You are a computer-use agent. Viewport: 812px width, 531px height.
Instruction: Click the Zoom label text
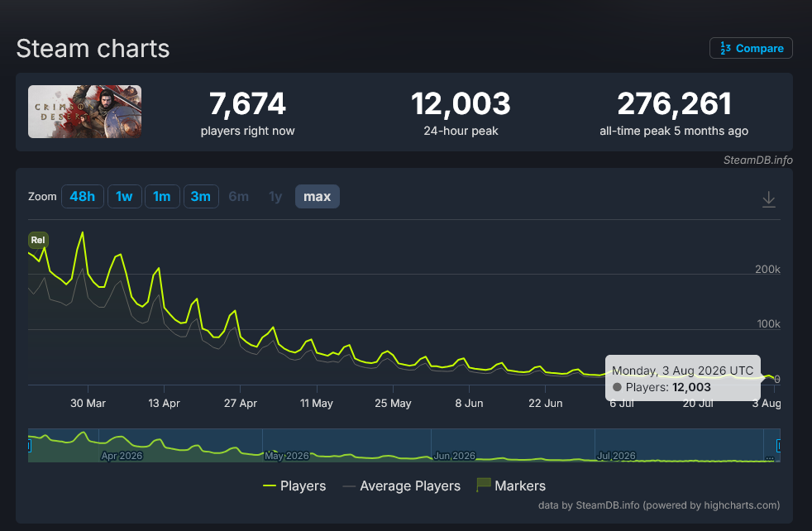[42, 197]
